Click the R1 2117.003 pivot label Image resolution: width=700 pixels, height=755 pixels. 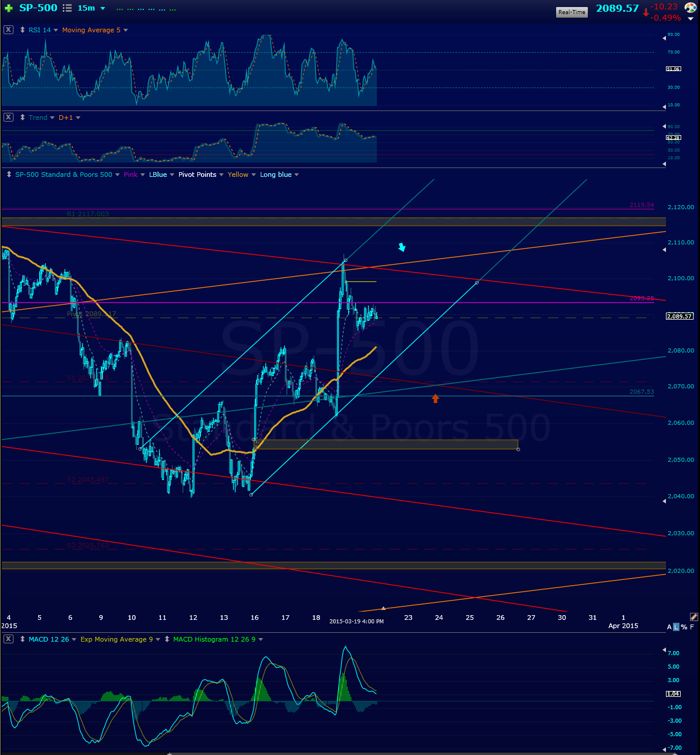(x=87, y=214)
